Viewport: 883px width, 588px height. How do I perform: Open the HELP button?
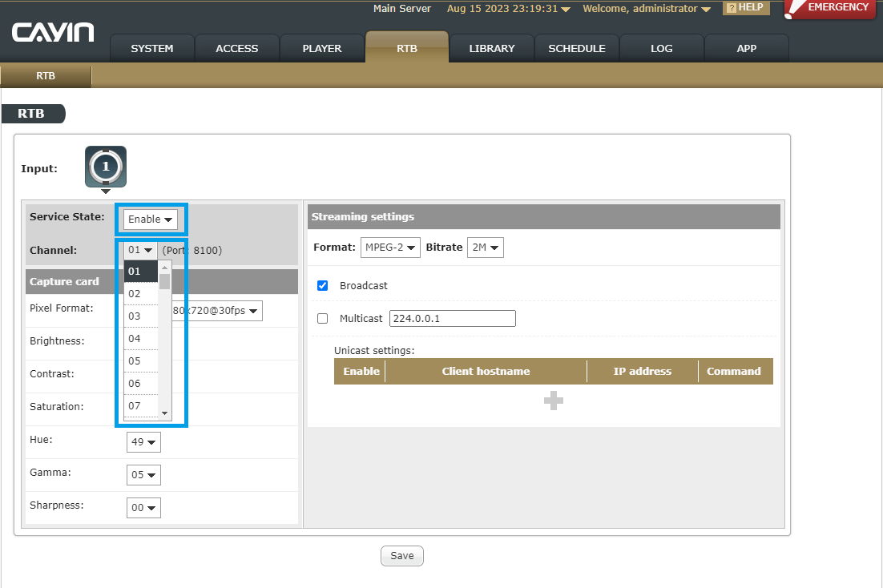point(746,7)
